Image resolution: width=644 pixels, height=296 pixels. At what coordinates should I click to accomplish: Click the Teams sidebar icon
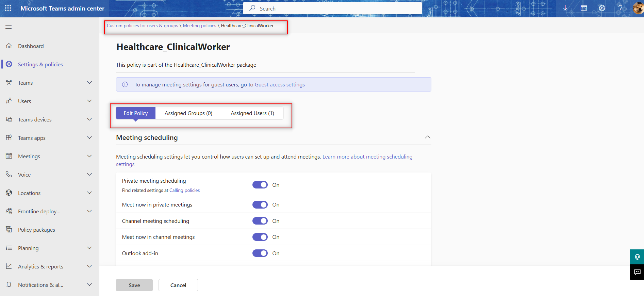click(9, 82)
